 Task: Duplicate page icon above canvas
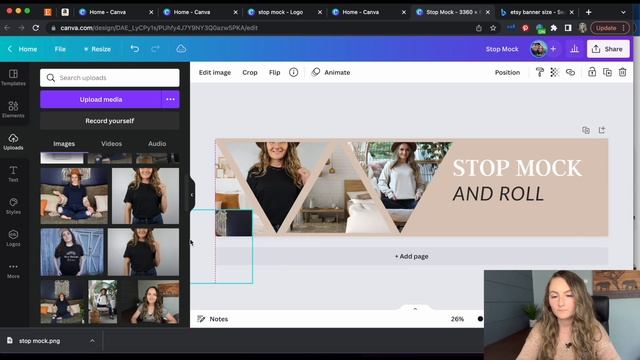point(586,130)
